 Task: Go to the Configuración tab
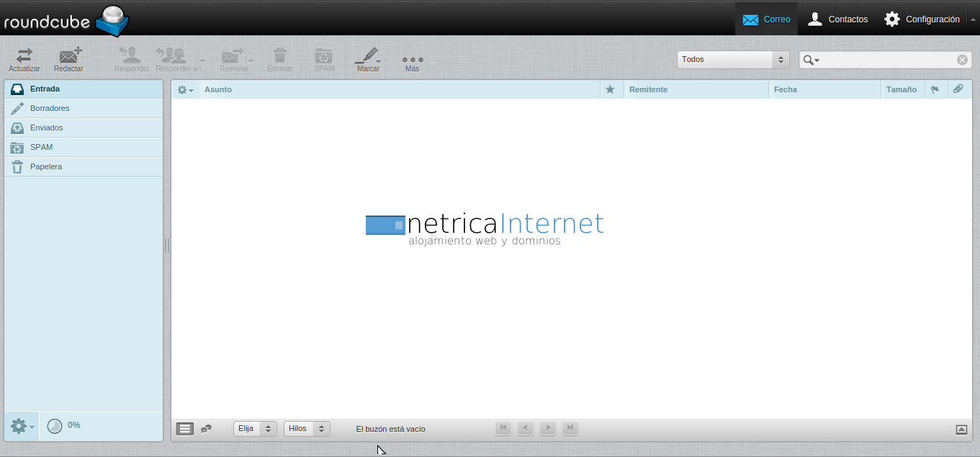click(x=922, y=19)
